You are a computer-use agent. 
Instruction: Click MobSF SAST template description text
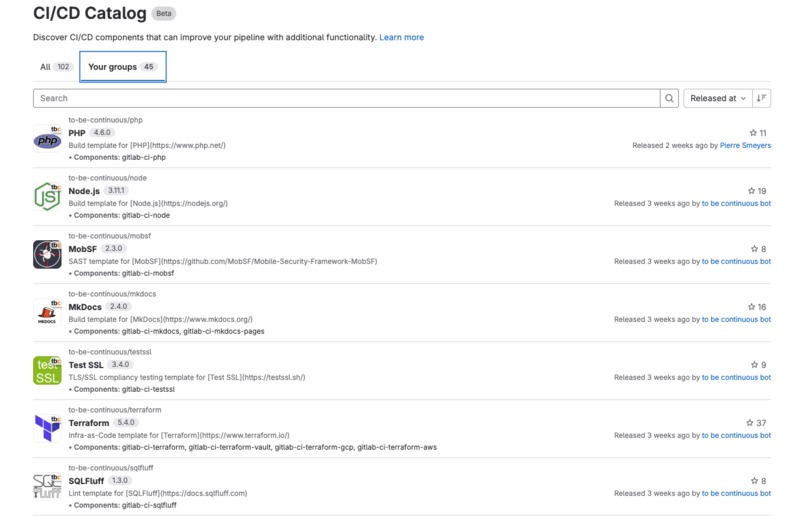(x=223, y=262)
